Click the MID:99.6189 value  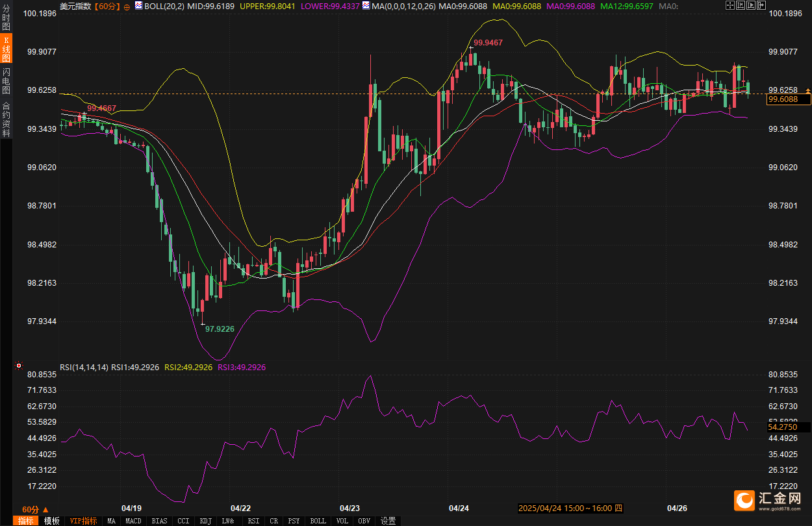211,6
